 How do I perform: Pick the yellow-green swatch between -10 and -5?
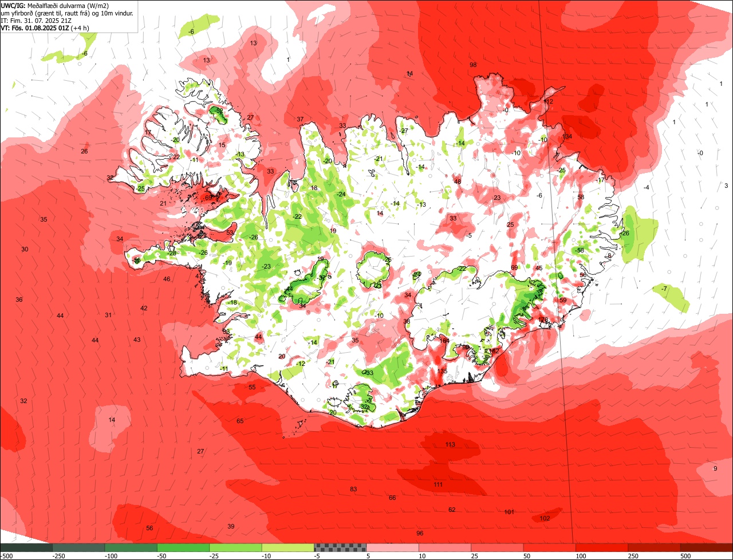pyautogui.click(x=287, y=547)
